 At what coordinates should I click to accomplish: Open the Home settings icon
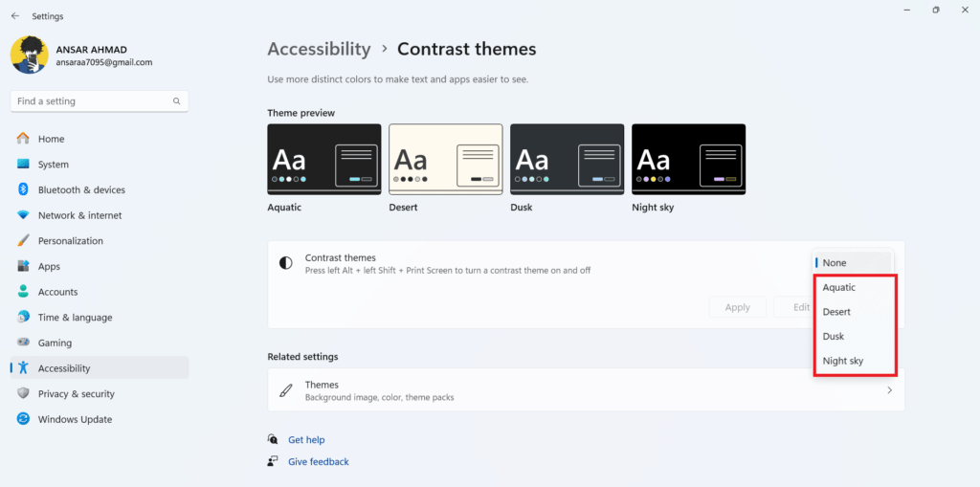pyautogui.click(x=23, y=138)
